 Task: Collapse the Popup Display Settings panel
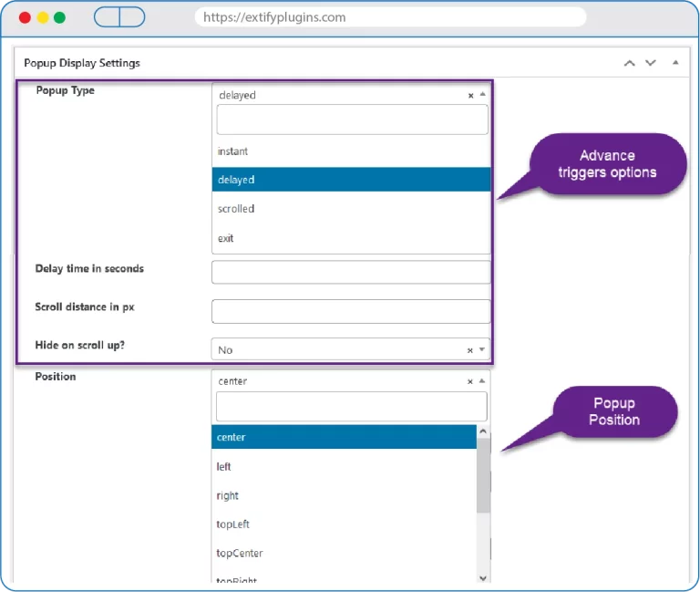(x=675, y=63)
